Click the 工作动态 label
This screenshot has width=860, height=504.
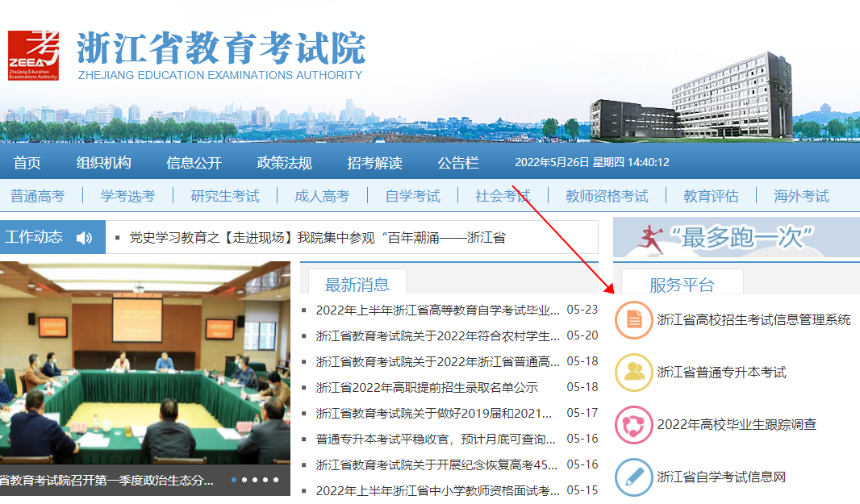tap(34, 237)
